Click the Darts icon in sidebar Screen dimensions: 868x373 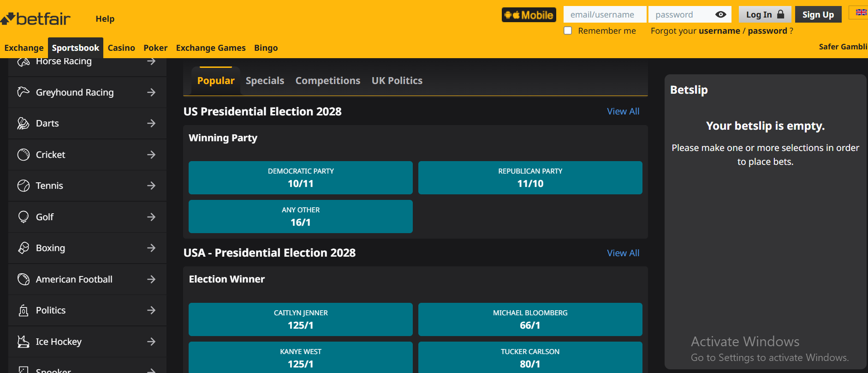[23, 123]
